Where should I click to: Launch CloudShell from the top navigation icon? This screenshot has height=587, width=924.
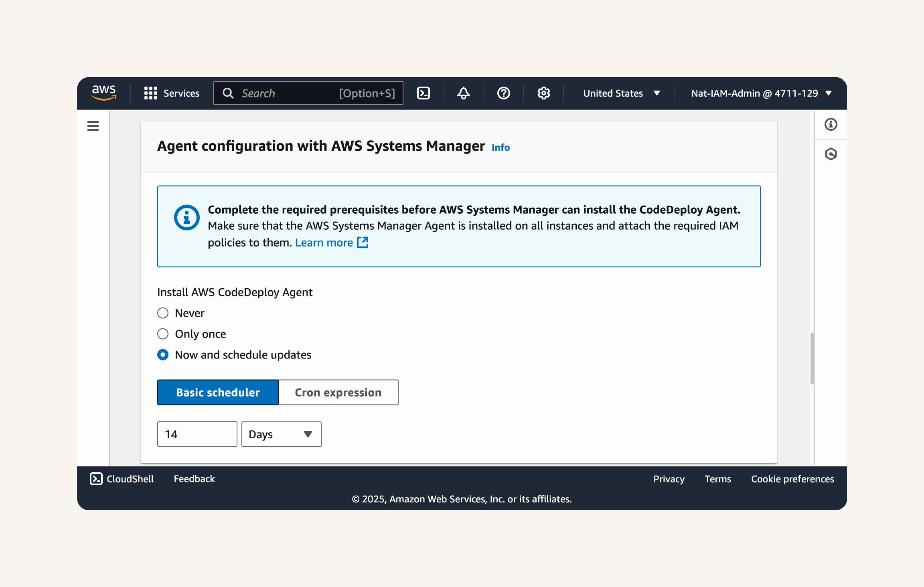423,93
